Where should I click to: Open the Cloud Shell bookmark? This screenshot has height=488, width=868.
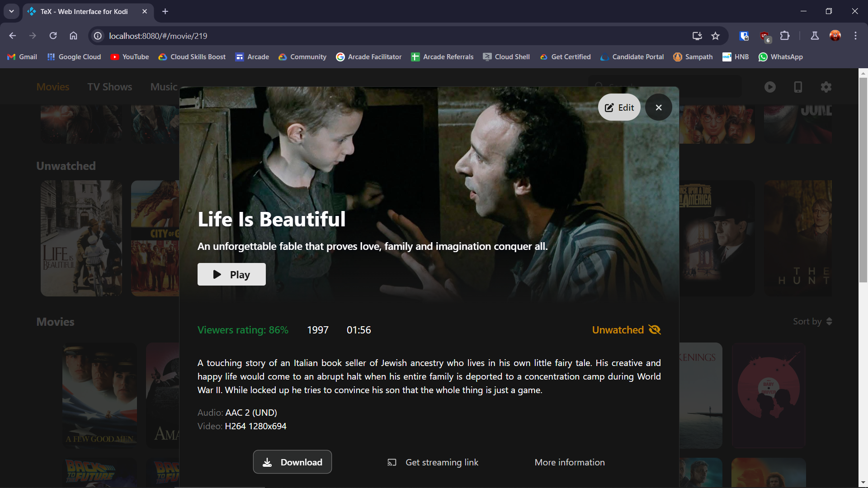pyautogui.click(x=506, y=57)
